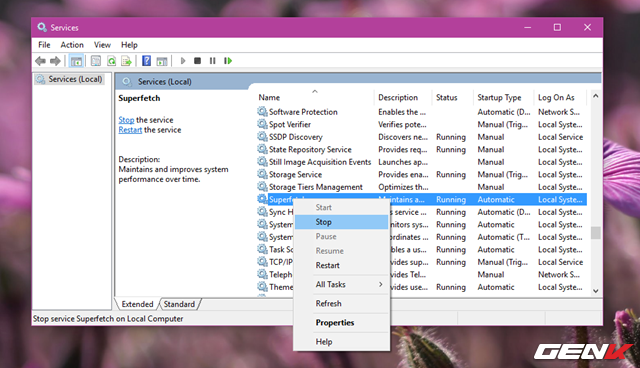Image resolution: width=640 pixels, height=368 pixels.
Task: Click the Pause Service toolbar icon
Action: coord(213,61)
